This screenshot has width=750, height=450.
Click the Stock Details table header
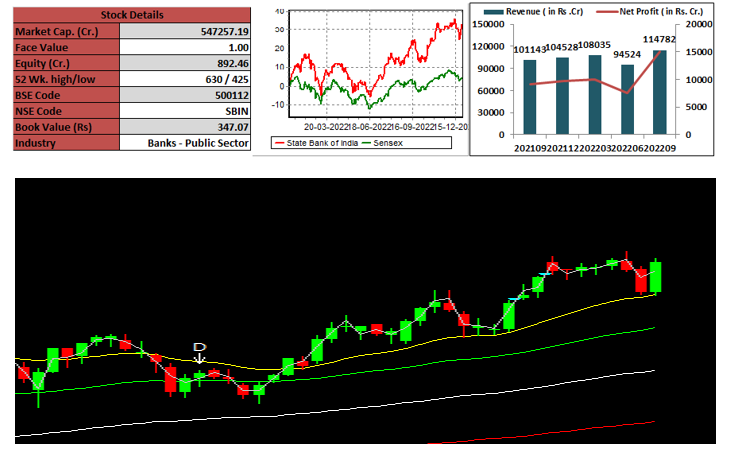132,15
